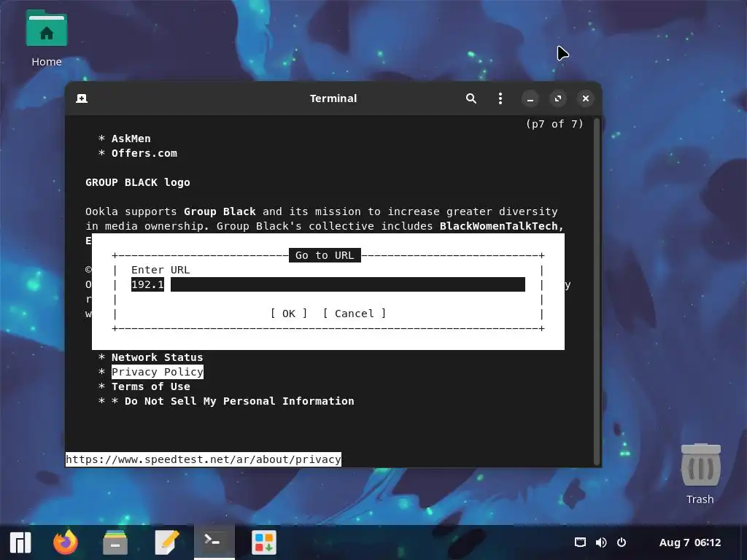Cancel the Go to URL dialog
Viewport: 747px width, 560px height.
354,314
